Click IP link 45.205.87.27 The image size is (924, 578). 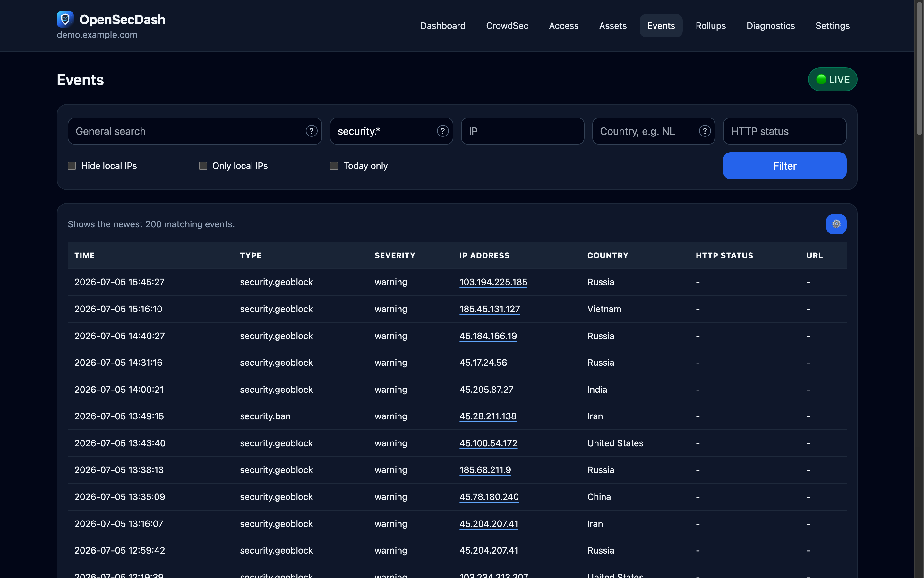[486, 390]
